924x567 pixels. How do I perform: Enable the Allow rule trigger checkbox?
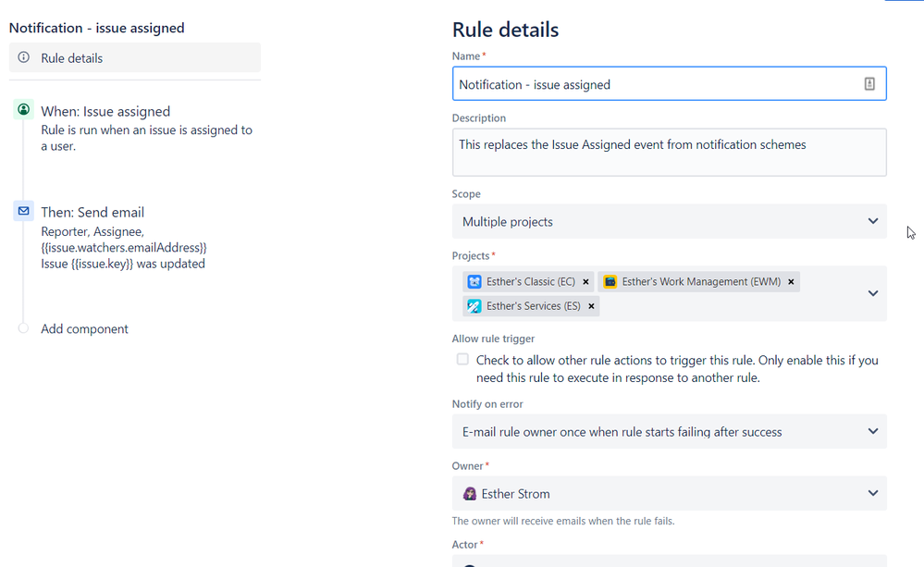tap(462, 359)
